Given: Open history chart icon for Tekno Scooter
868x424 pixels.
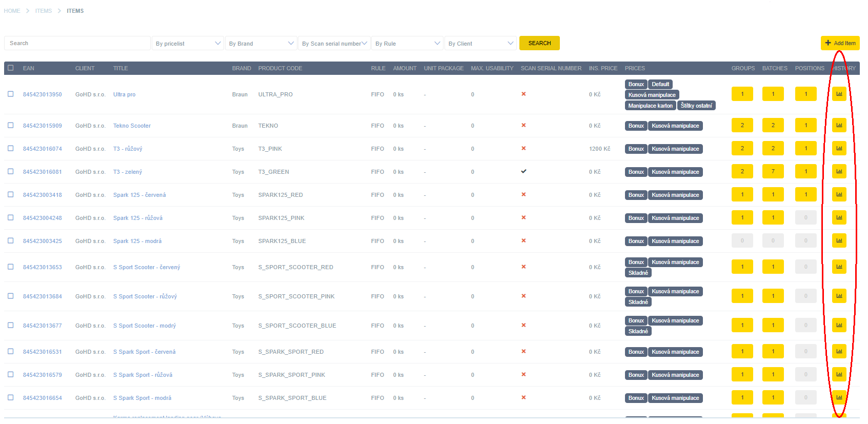Looking at the screenshot, I should 839,126.
